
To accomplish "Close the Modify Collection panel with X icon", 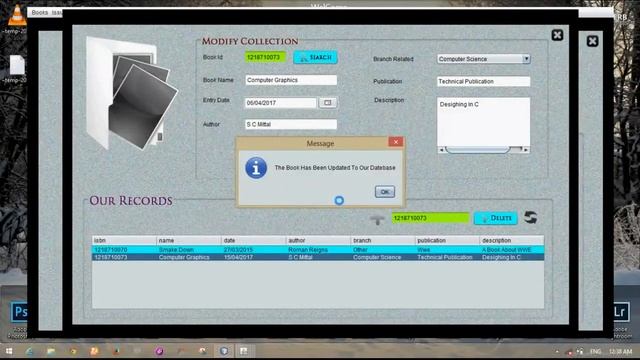I will [x=557, y=35].
